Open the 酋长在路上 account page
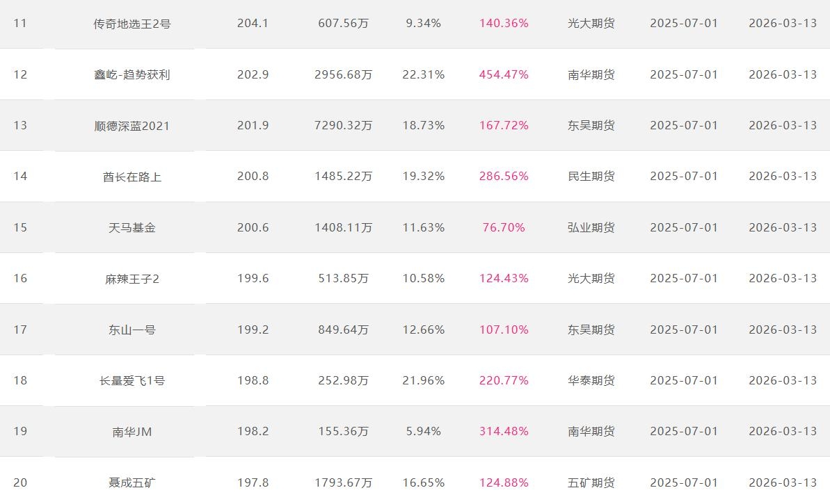This screenshot has width=830, height=504. coord(132,177)
